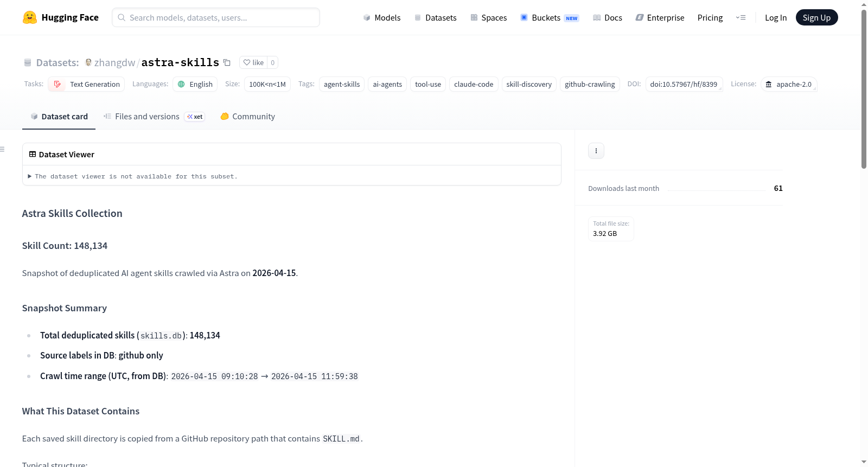
Task: Click the astra-skills dataset title link
Action: (180, 62)
